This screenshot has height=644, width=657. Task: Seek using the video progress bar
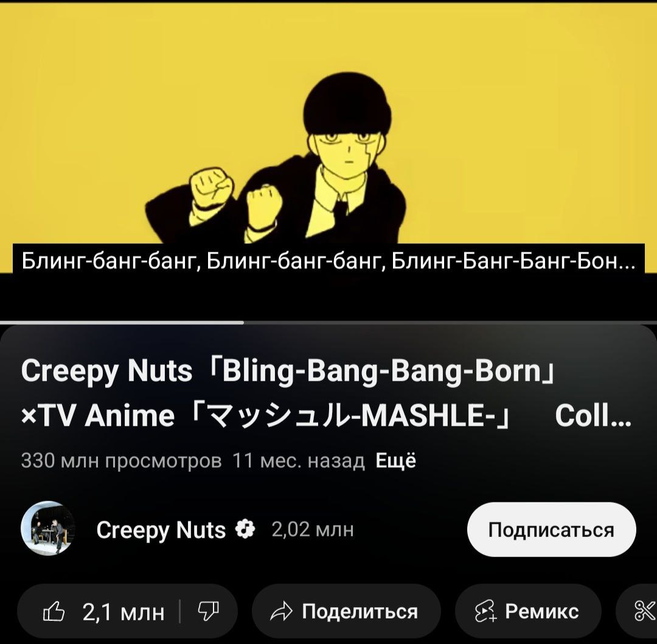(328, 322)
